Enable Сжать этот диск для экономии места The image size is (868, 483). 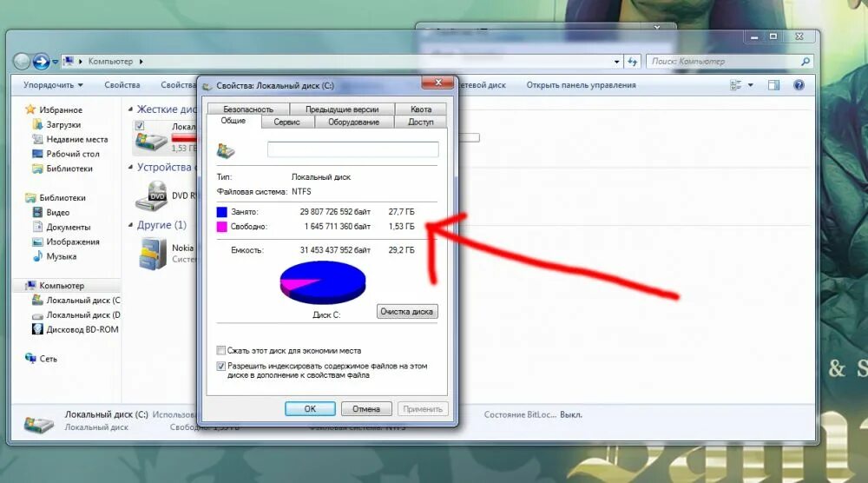220,351
